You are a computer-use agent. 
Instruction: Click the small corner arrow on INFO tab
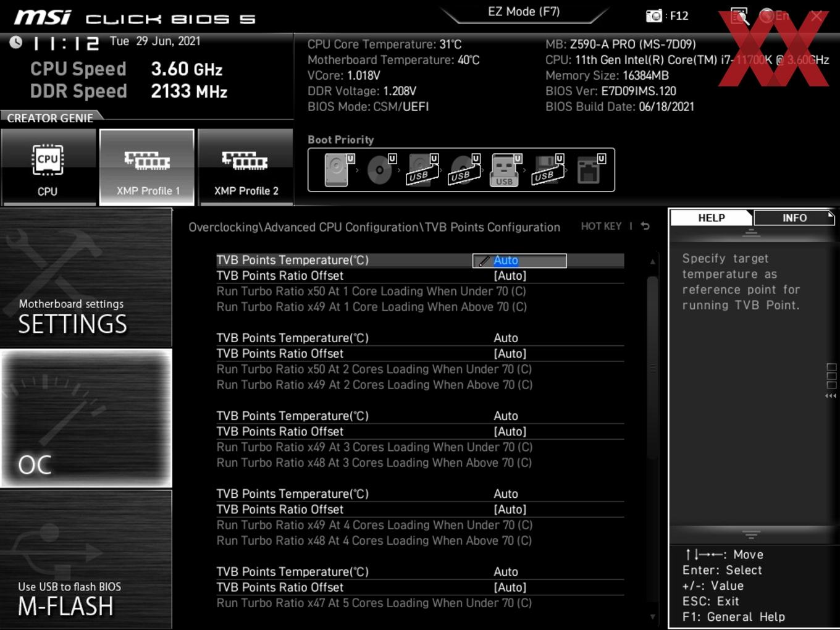(831, 214)
